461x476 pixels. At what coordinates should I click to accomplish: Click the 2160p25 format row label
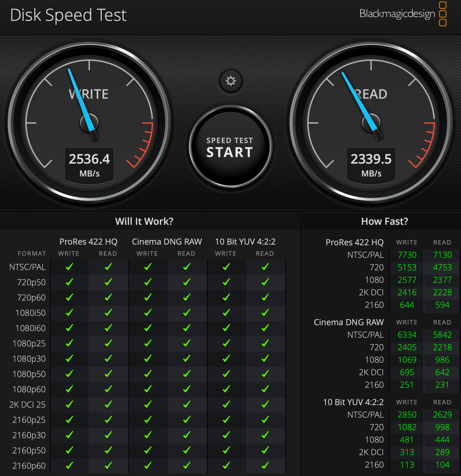[x=29, y=420]
